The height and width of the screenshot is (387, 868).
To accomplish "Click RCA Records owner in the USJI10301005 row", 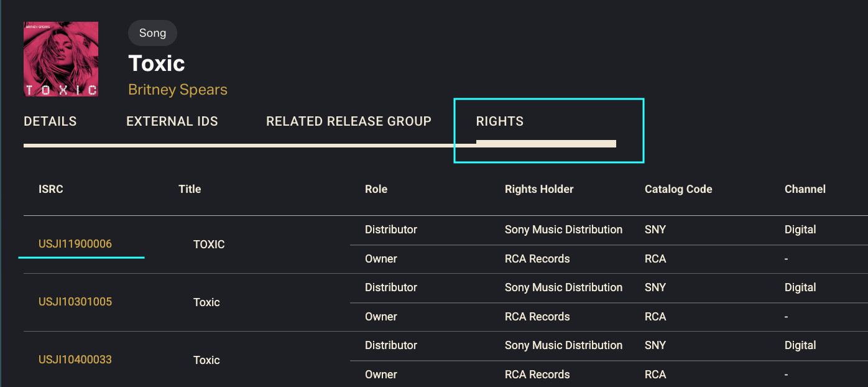I will pyautogui.click(x=537, y=317).
